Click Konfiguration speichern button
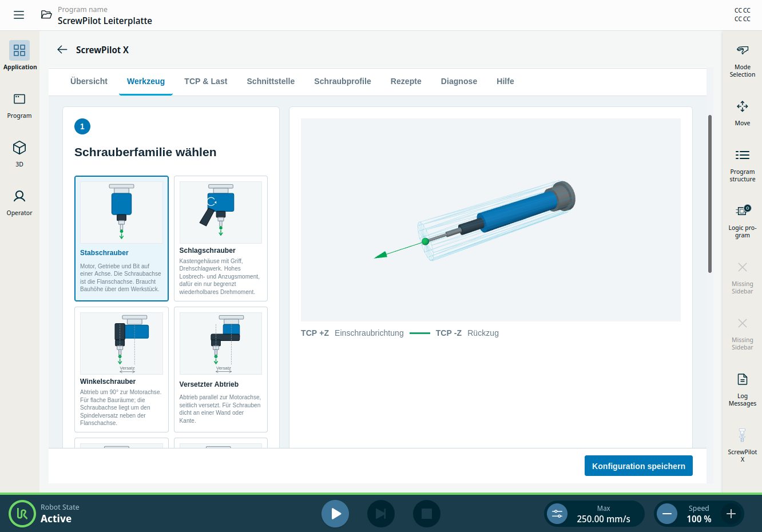762x532 pixels. point(638,466)
